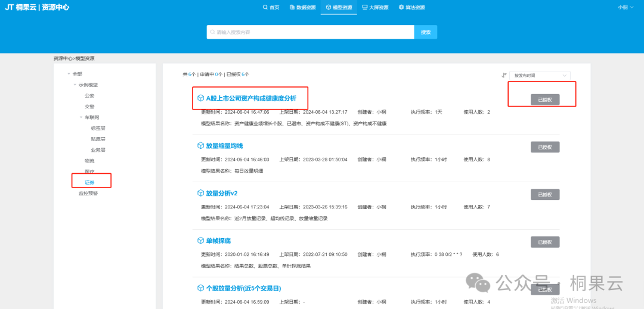Select 监控预警 in the sidebar tree
This screenshot has height=309, width=644.
pyautogui.click(x=88, y=193)
